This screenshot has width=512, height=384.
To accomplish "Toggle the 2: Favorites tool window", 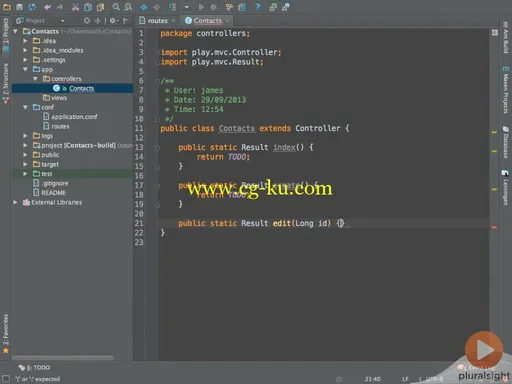I will click(6, 334).
